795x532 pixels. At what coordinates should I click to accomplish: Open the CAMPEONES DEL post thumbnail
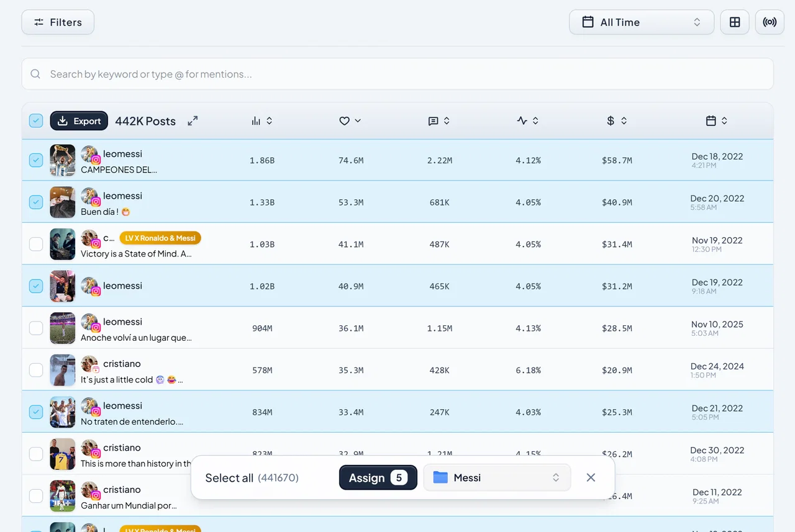(63, 160)
